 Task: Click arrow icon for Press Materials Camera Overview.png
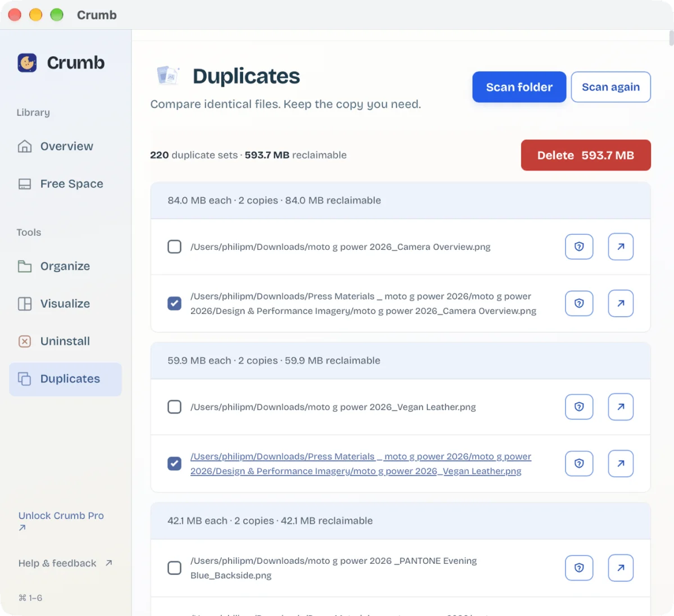[621, 303]
